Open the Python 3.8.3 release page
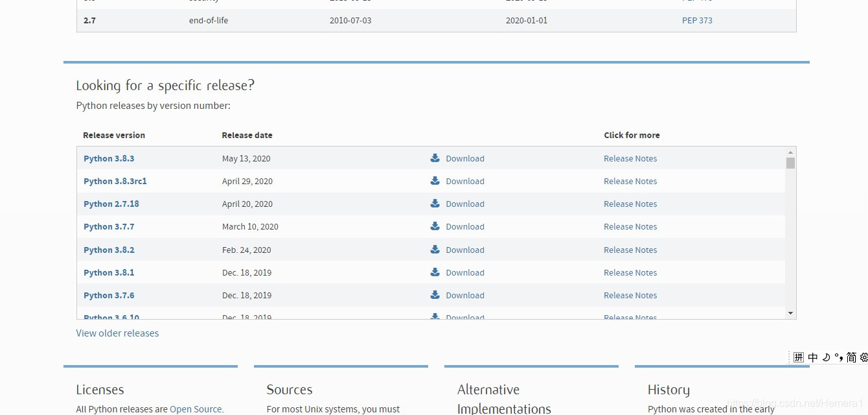868x415 pixels. click(109, 158)
